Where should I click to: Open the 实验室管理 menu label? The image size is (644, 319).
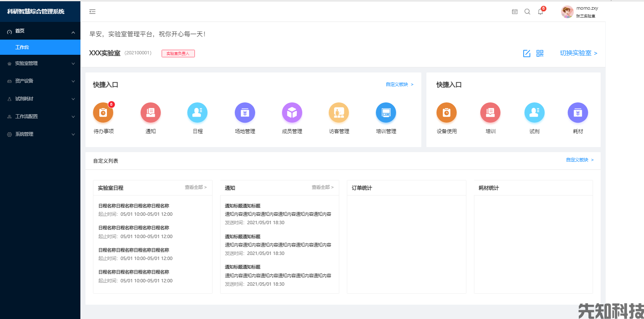click(x=27, y=63)
